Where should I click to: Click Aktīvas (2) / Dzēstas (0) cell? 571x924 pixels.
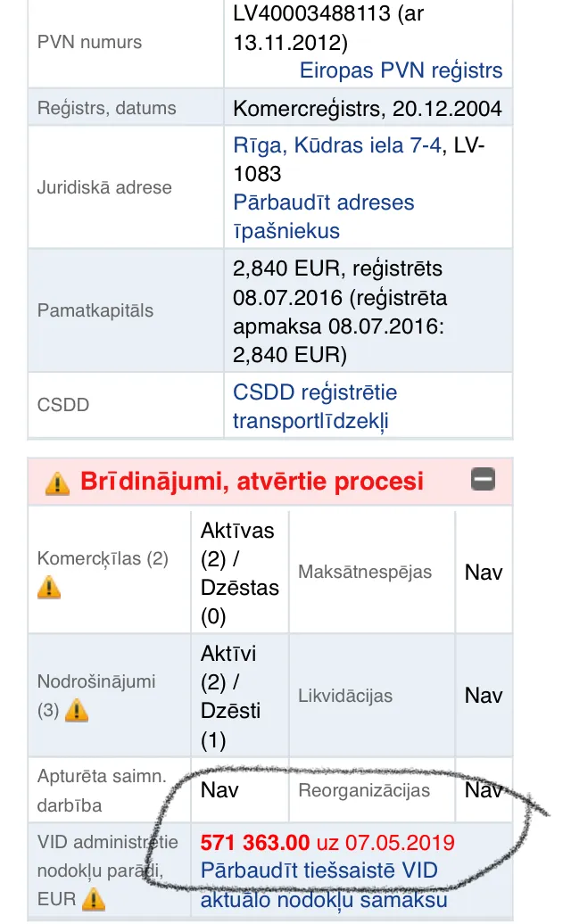(239, 573)
